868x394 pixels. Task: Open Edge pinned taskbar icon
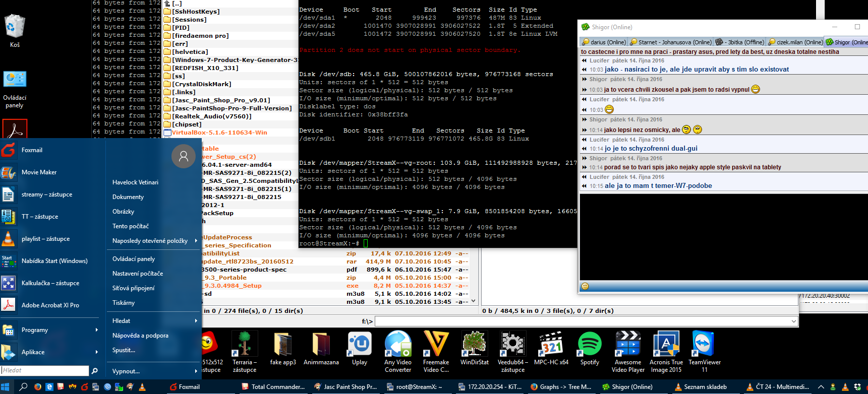pos(49,387)
